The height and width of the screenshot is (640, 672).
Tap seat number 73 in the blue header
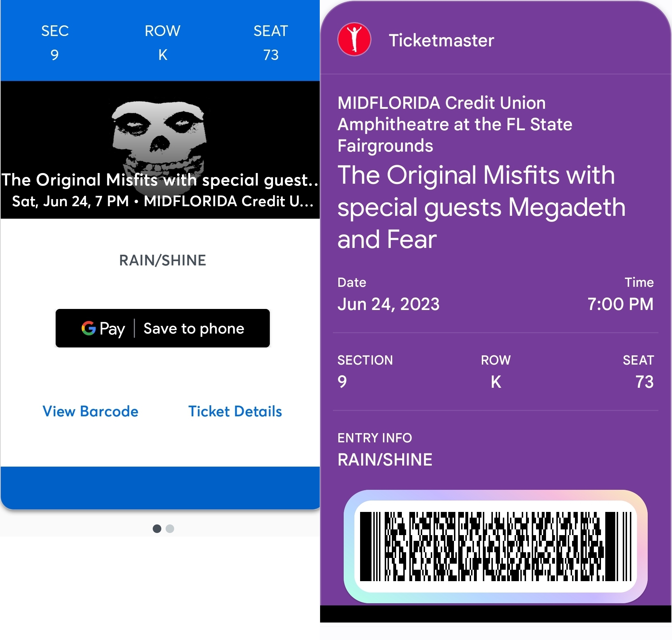tap(271, 55)
